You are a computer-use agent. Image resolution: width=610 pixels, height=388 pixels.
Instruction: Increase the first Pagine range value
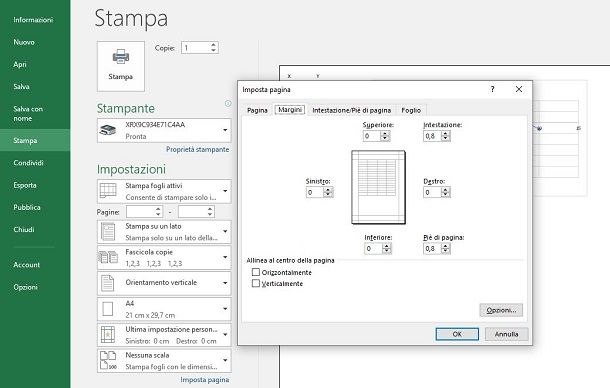(158, 209)
